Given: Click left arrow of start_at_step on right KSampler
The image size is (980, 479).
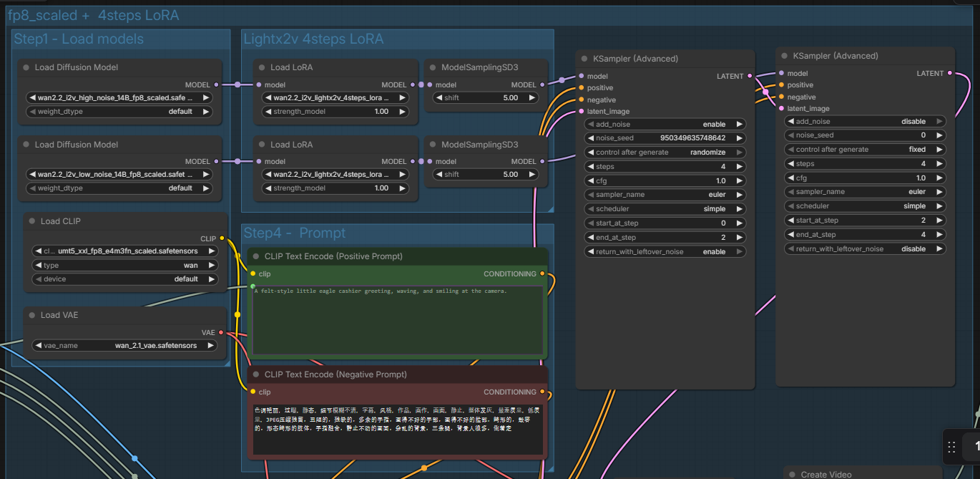Looking at the screenshot, I should coord(791,221).
